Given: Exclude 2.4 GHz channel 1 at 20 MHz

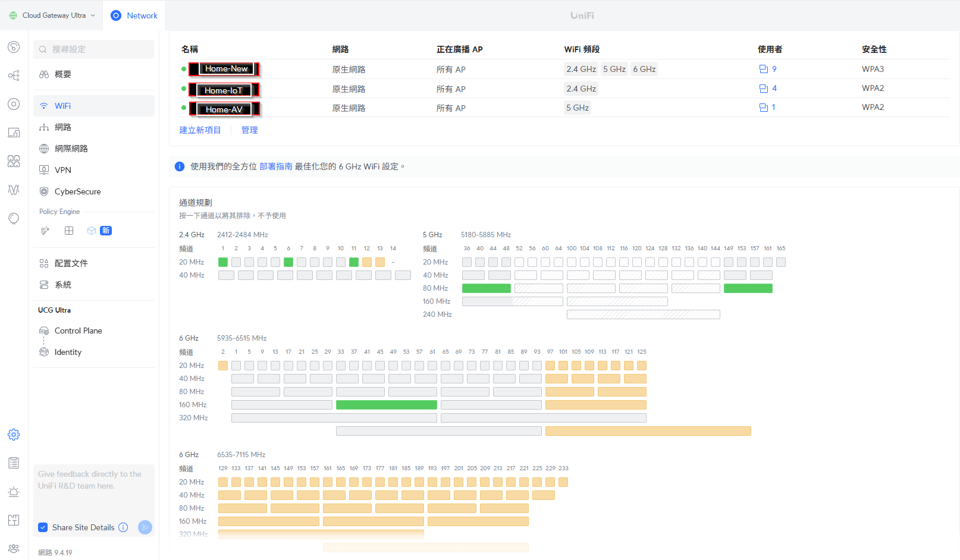Looking at the screenshot, I should [x=223, y=262].
